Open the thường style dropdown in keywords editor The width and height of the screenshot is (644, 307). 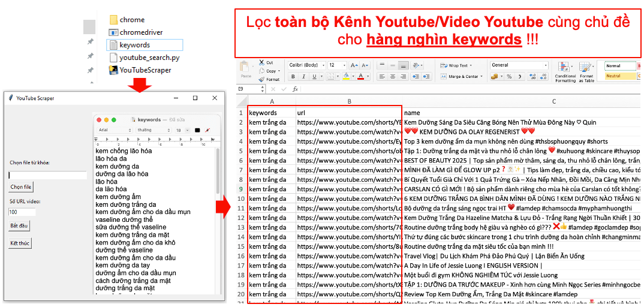click(154, 130)
